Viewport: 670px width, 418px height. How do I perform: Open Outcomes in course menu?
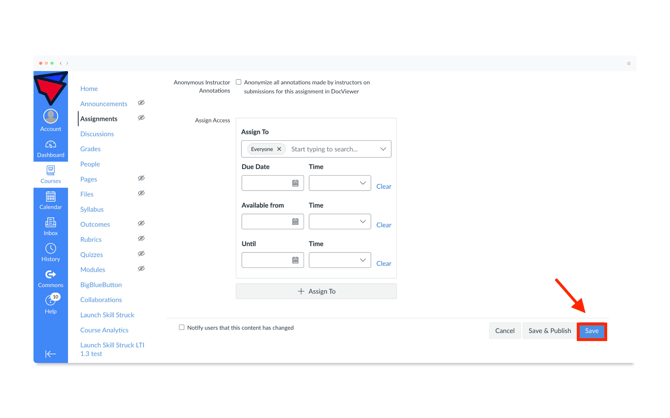click(x=95, y=224)
